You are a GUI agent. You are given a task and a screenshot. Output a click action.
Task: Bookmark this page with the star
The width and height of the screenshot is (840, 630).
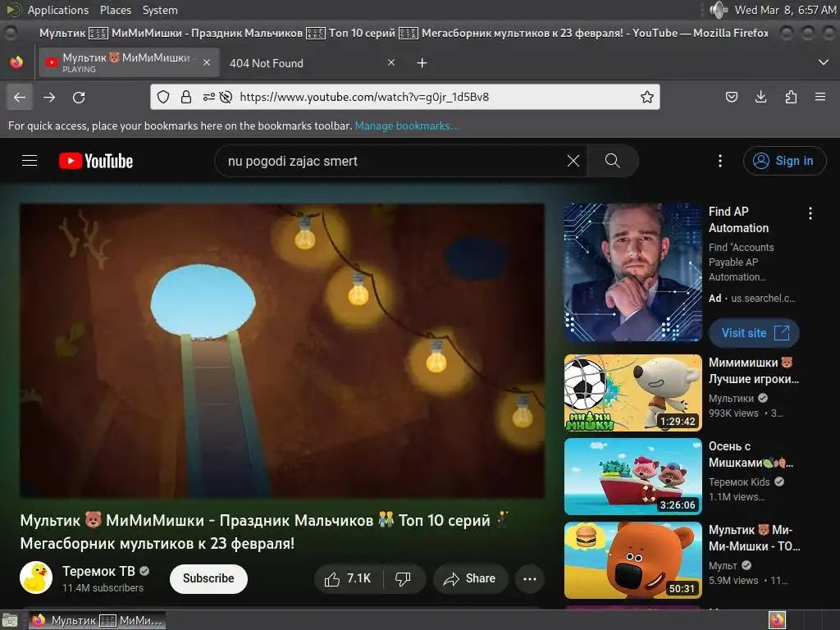pyautogui.click(x=647, y=97)
